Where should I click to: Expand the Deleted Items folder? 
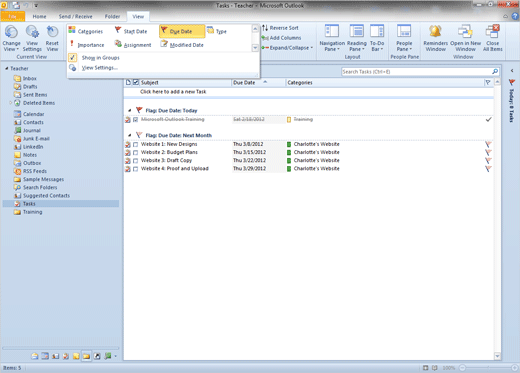click(x=10, y=103)
